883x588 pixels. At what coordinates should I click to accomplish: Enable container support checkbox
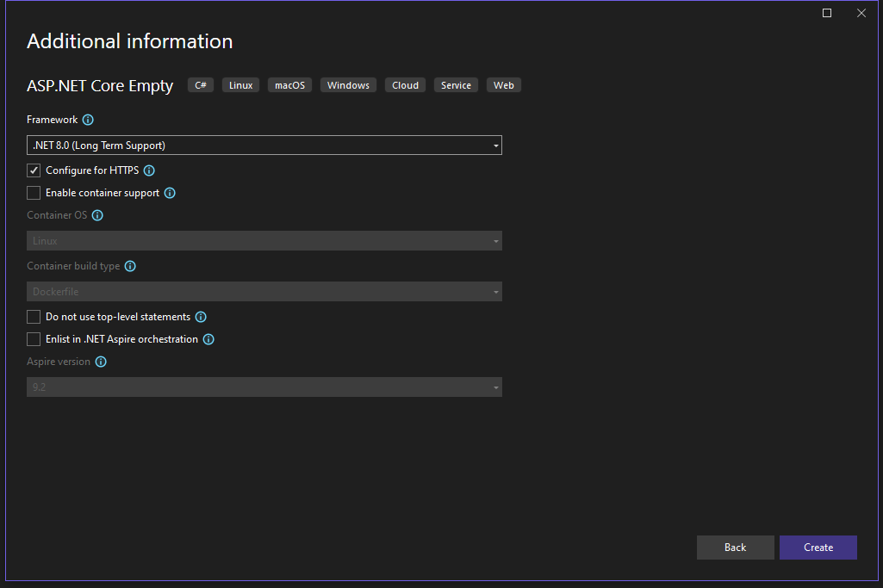coord(34,193)
